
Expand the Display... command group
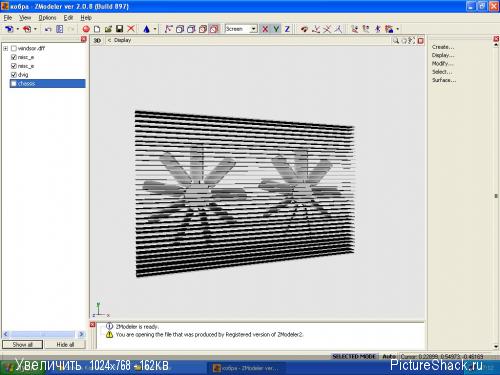pyautogui.click(x=443, y=55)
